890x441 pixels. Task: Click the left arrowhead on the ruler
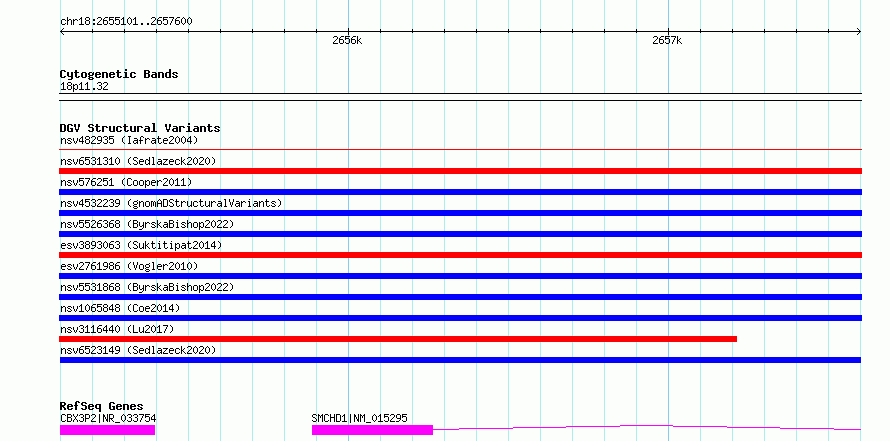(62, 32)
